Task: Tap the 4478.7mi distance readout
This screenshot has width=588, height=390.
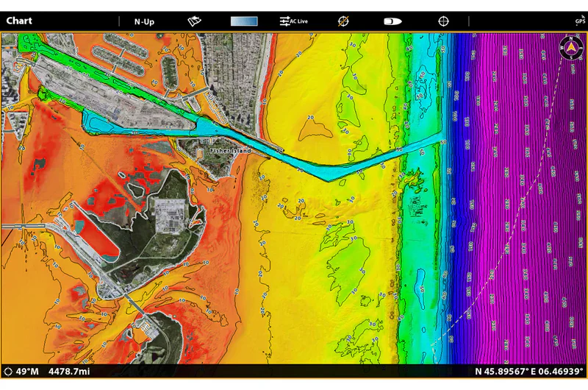Action: pos(69,372)
